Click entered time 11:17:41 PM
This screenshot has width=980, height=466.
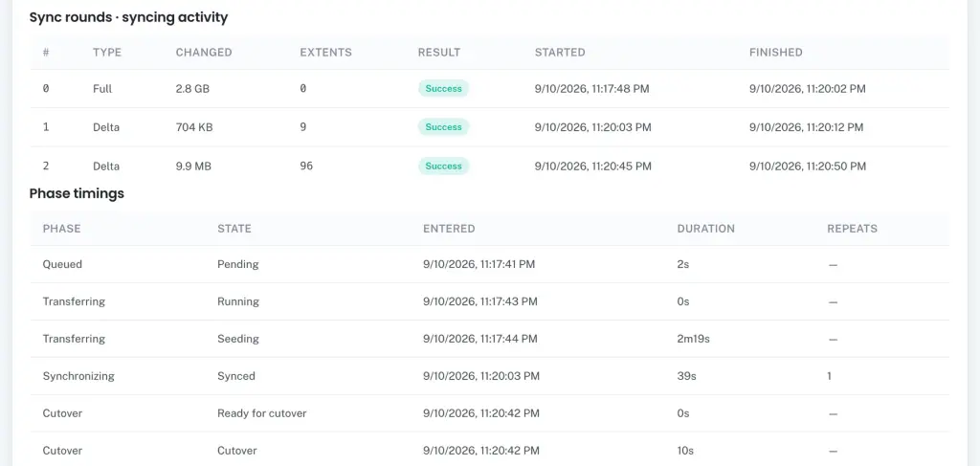point(479,264)
